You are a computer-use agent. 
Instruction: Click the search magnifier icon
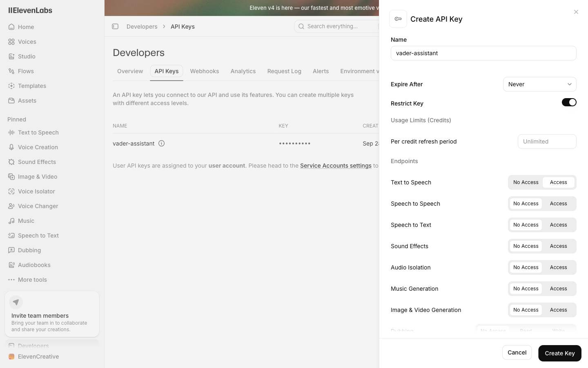click(x=301, y=27)
